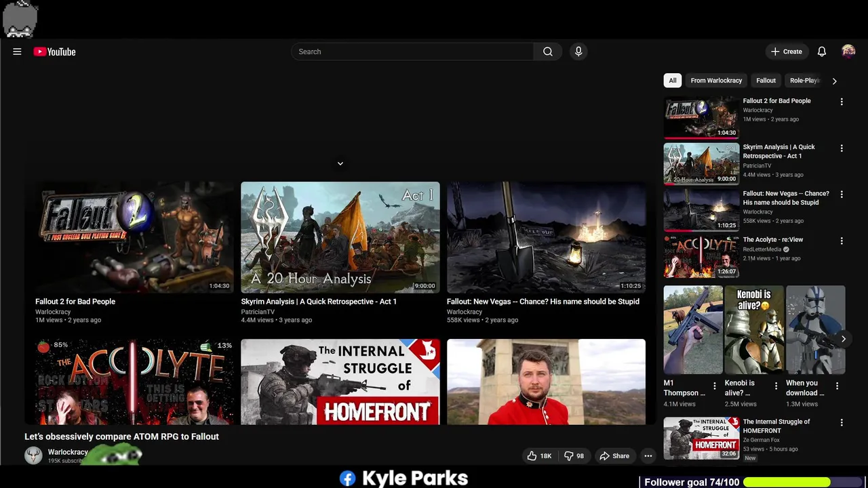The height and width of the screenshot is (488, 868).
Task: Open sidebar Homefront video thumbnail
Action: [x=701, y=438]
